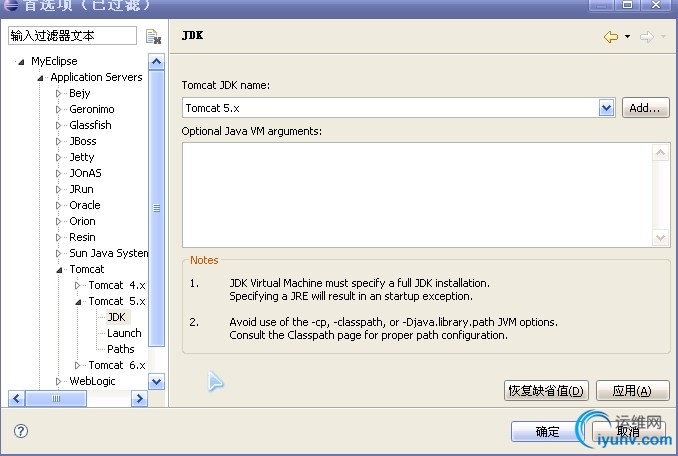Image resolution: width=678 pixels, height=456 pixels.
Task: Click the VM arguments scroll-down arrow
Action: tap(660, 237)
